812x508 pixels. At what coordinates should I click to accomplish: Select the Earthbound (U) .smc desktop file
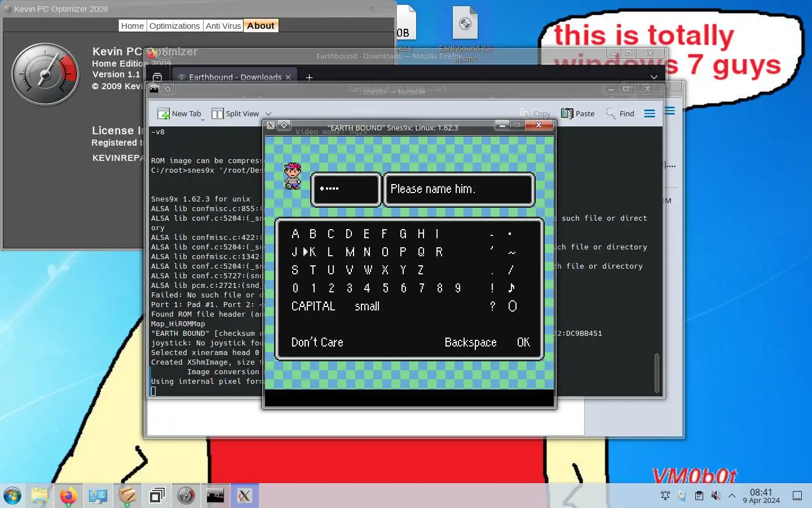point(465,34)
